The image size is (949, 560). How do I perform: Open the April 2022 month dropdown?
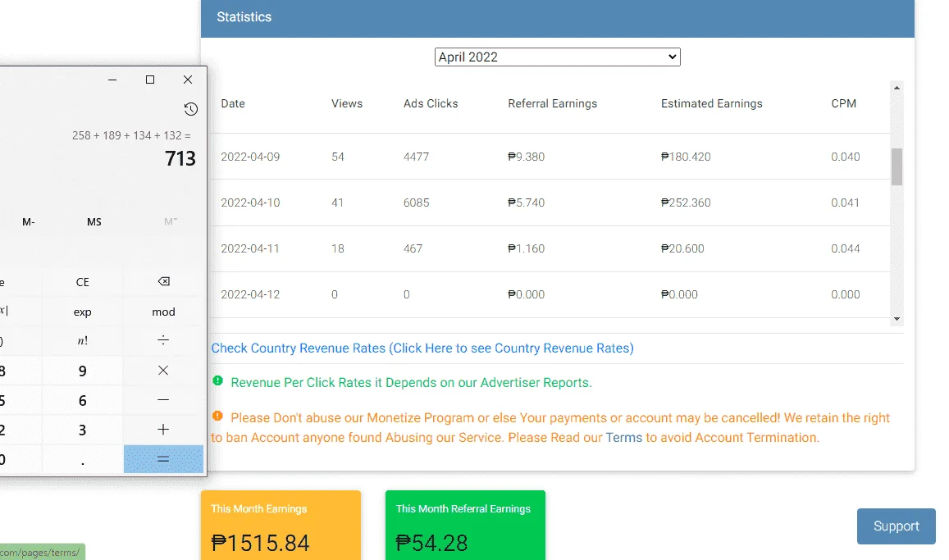[558, 57]
